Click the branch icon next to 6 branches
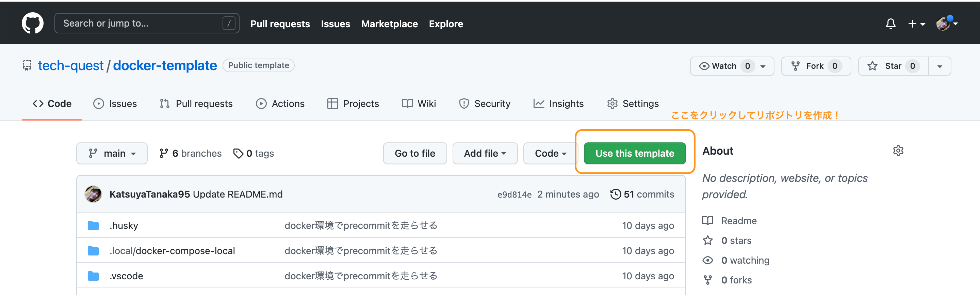The height and width of the screenshot is (295, 980). [164, 153]
